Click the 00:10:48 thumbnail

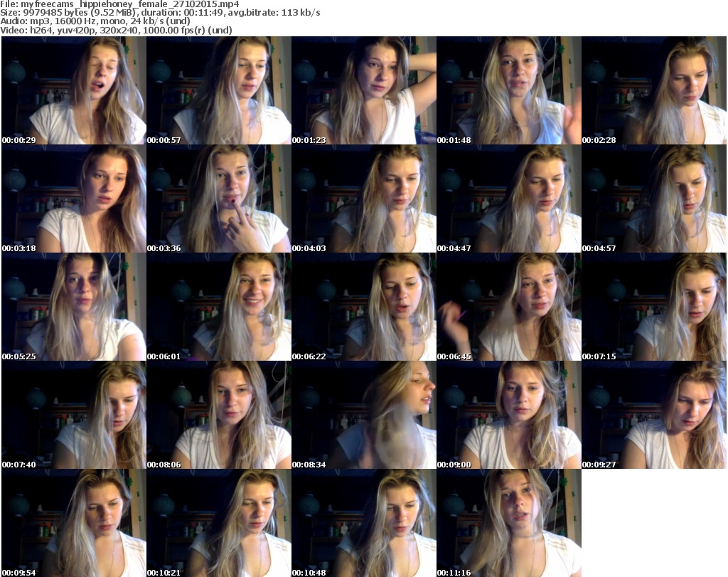[x=364, y=523]
